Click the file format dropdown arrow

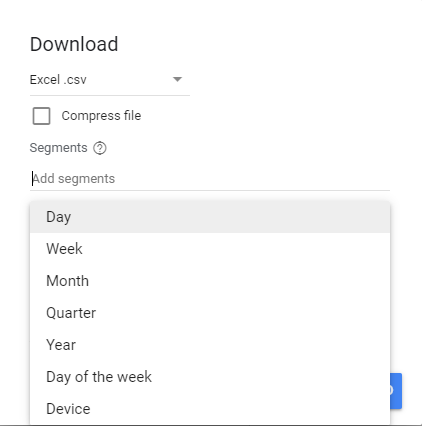point(177,79)
